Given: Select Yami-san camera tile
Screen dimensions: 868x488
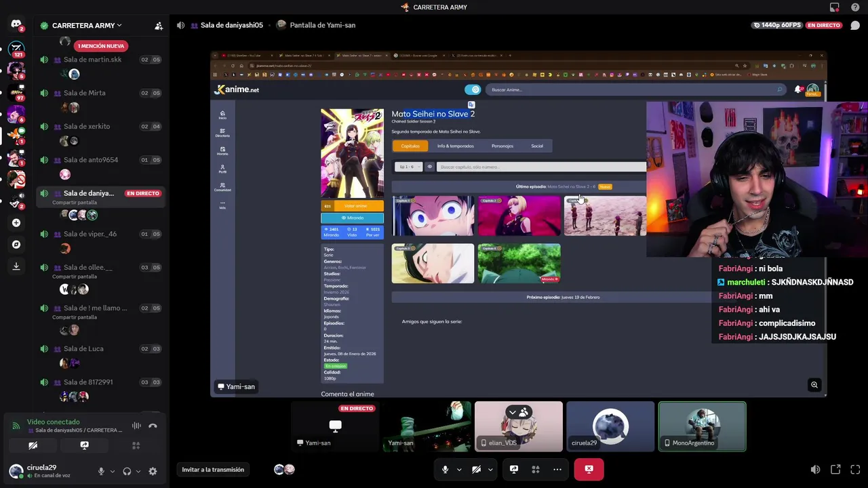Looking at the screenshot, I should pos(427,426).
